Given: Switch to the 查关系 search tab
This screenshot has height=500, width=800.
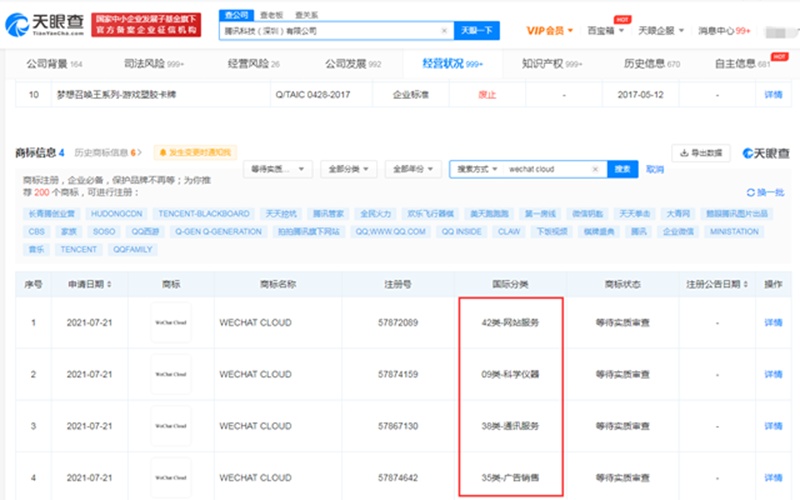Looking at the screenshot, I should click(307, 15).
